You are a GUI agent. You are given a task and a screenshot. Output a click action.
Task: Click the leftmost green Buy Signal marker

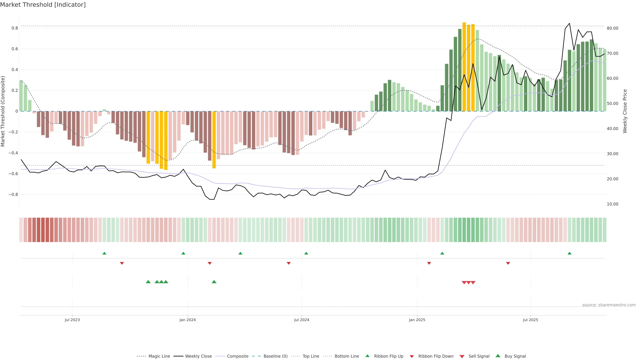(148, 282)
